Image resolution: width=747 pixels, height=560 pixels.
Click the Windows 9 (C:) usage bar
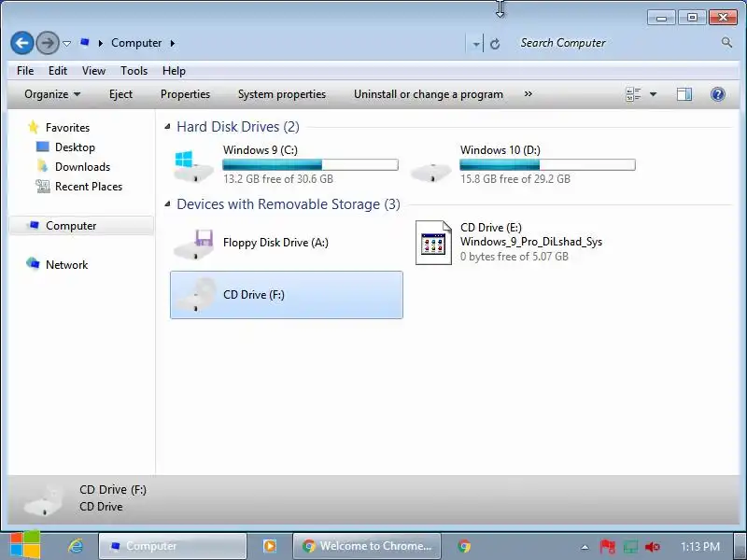310,165
